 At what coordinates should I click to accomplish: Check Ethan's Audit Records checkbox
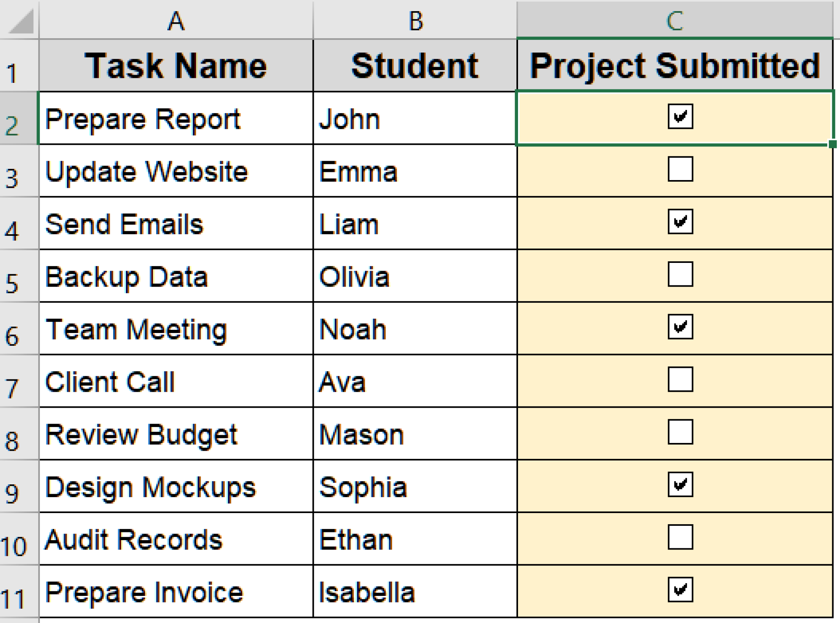tap(680, 537)
